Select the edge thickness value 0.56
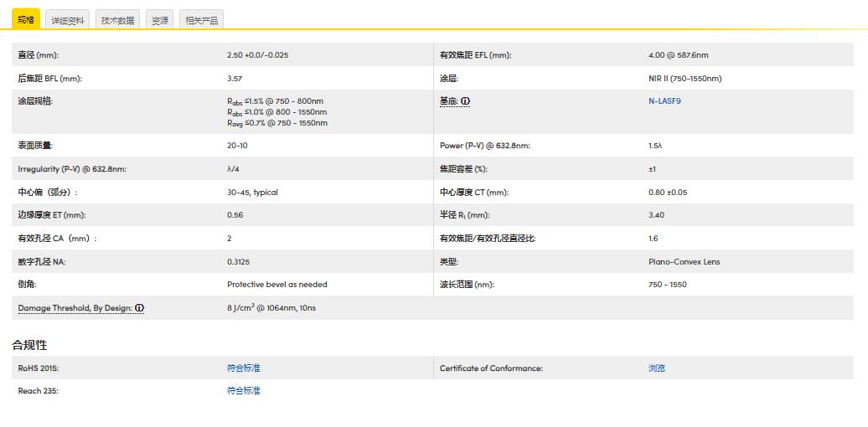 coord(235,215)
